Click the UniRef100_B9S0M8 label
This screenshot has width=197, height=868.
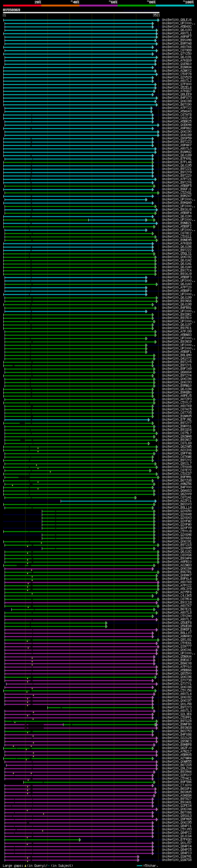coord(177,40)
